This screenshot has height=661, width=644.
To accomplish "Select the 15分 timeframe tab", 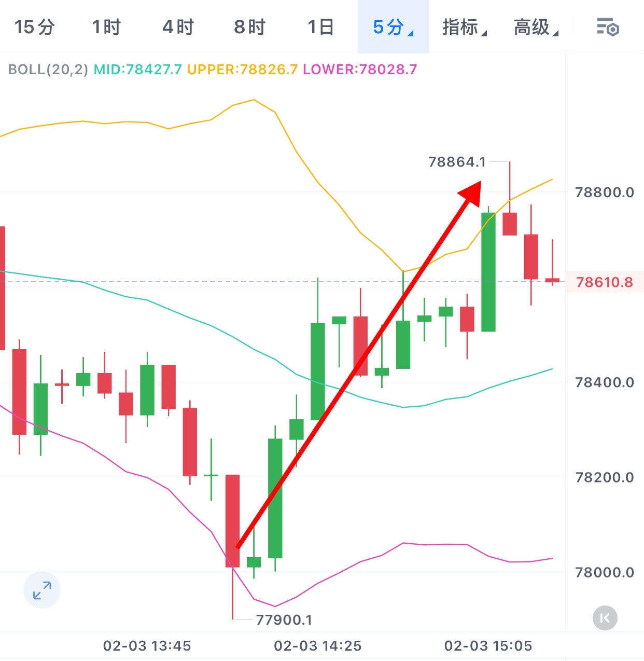I will (34, 27).
